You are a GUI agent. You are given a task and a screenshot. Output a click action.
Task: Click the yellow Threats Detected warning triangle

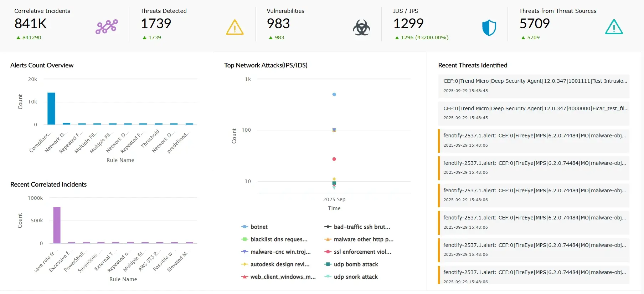click(x=235, y=27)
